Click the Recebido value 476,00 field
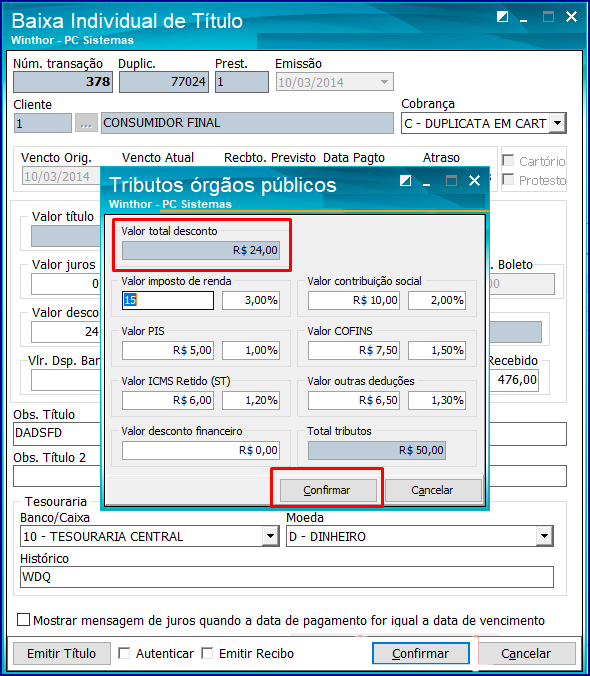Screen dimensions: 590x676 [514, 380]
